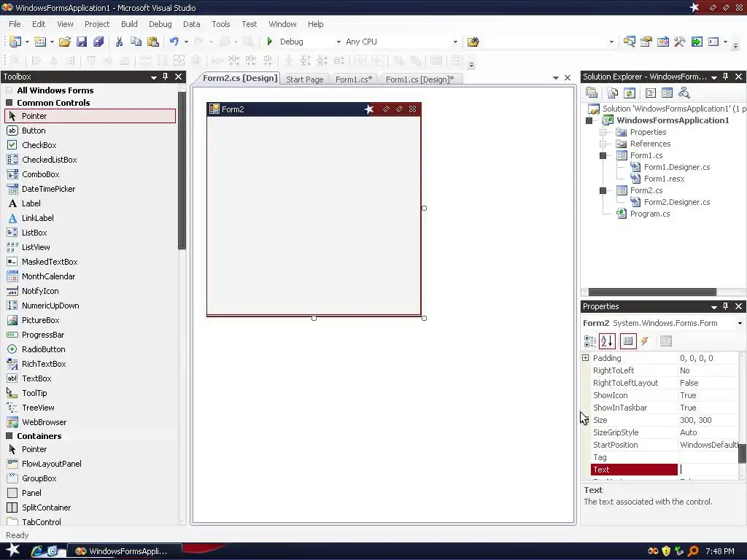Toggle auto-hide pin on Properties panel
The image size is (747, 560).
click(726, 306)
